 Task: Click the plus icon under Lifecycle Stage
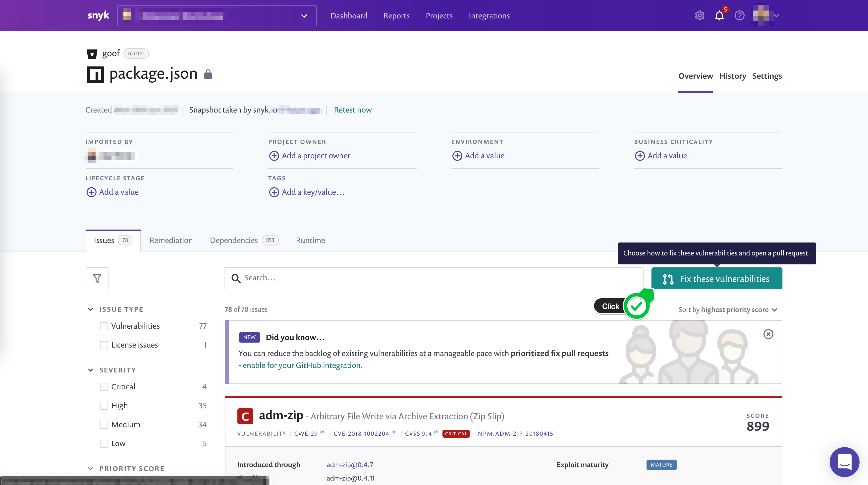[x=91, y=192]
